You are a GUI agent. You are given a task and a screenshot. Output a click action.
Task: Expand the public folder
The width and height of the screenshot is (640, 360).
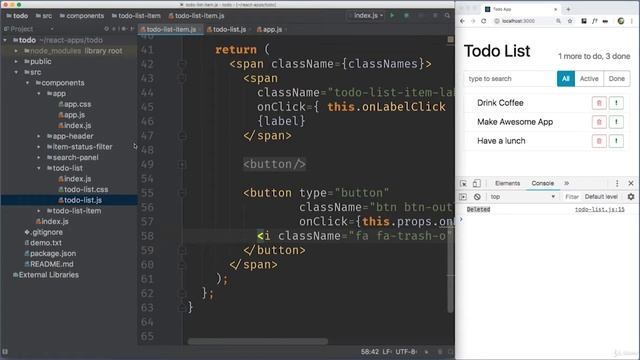point(16,61)
